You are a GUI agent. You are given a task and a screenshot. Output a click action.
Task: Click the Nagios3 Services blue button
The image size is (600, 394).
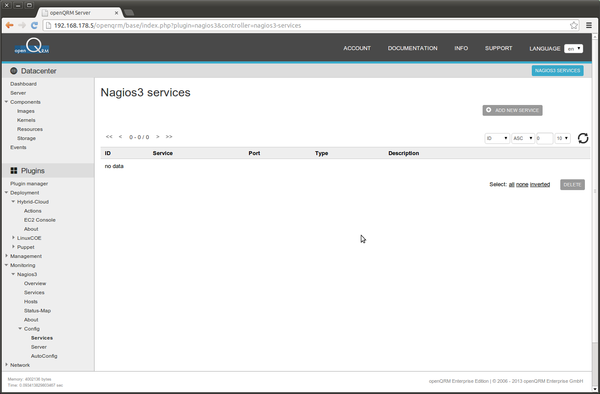[558, 70]
